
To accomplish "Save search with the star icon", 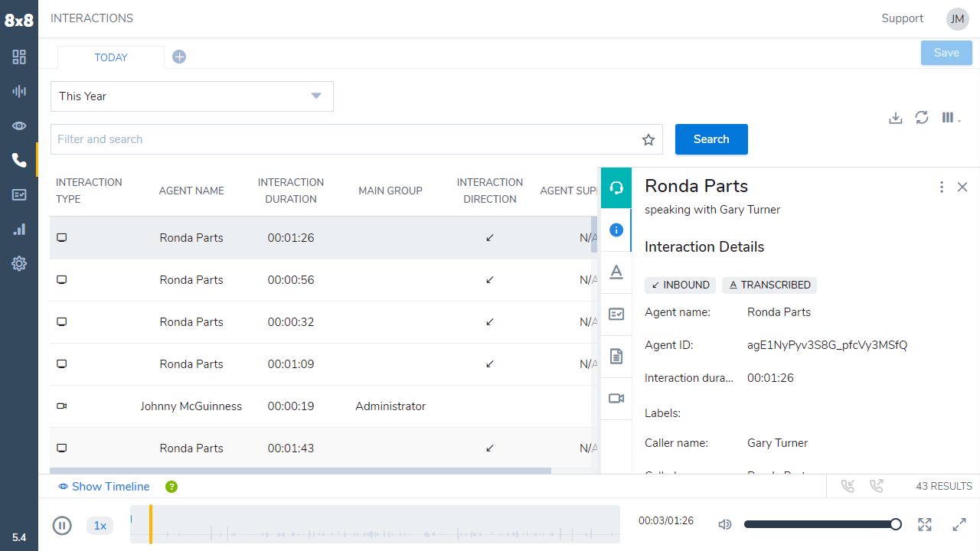I will 648,139.
